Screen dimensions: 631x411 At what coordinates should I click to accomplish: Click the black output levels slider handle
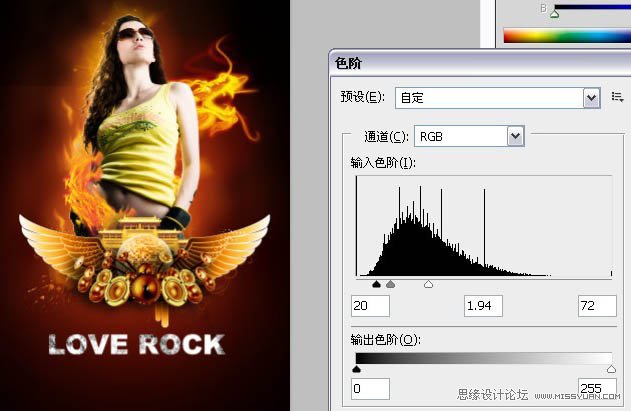(x=357, y=369)
